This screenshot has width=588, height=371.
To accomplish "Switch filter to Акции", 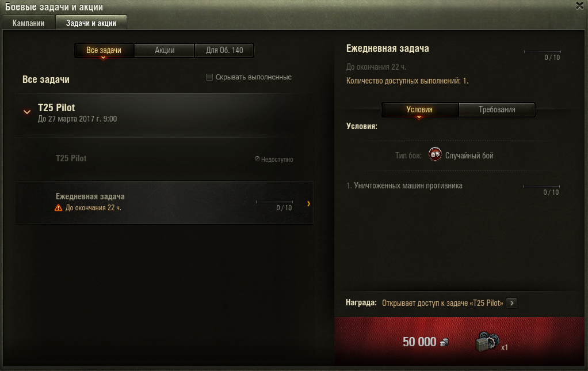I will pos(164,50).
